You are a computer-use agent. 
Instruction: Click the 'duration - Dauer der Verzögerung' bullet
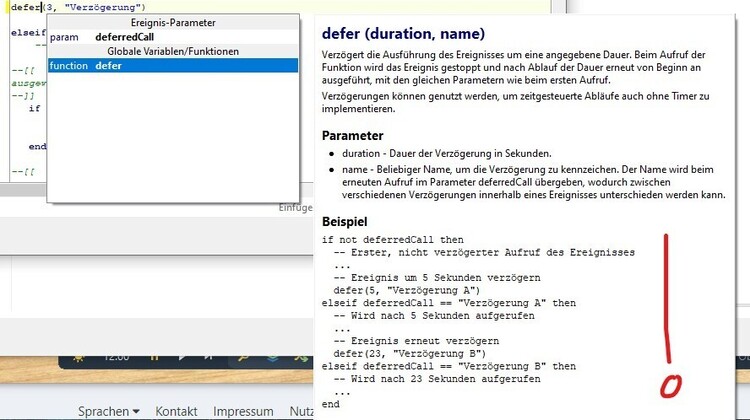point(446,154)
